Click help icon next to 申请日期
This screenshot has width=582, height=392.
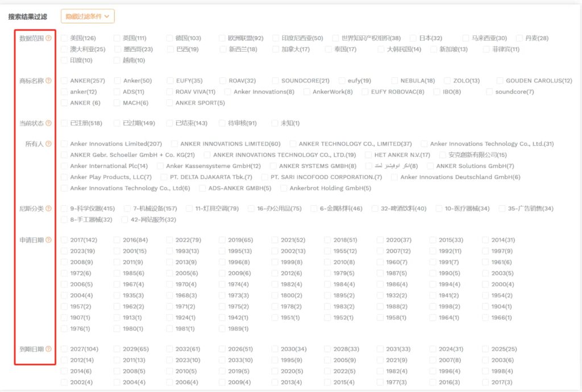pyautogui.click(x=48, y=240)
